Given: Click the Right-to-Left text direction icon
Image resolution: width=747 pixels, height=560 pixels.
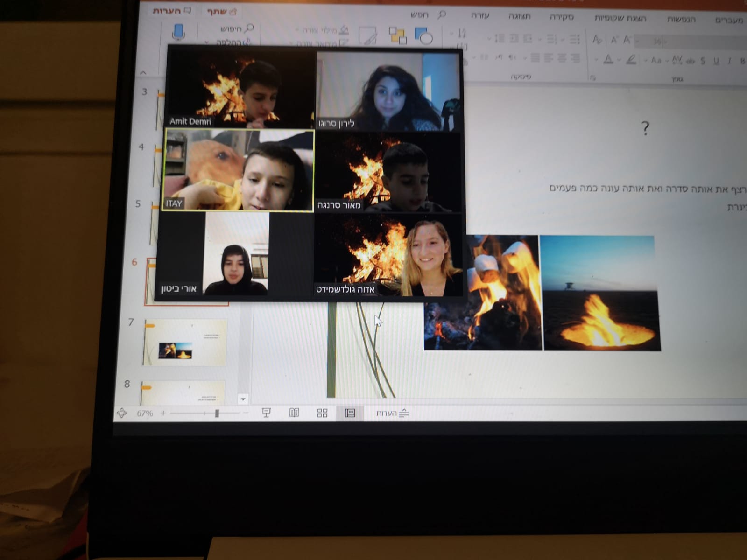Looking at the screenshot, I should click(x=512, y=57).
